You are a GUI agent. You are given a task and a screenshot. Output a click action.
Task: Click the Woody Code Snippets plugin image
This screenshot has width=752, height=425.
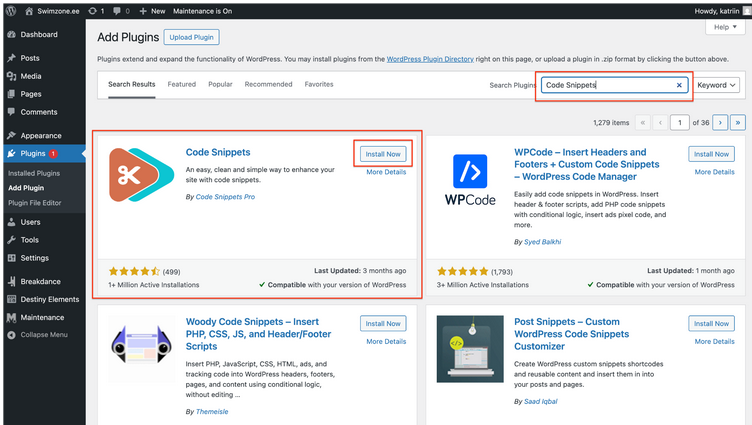(x=141, y=349)
